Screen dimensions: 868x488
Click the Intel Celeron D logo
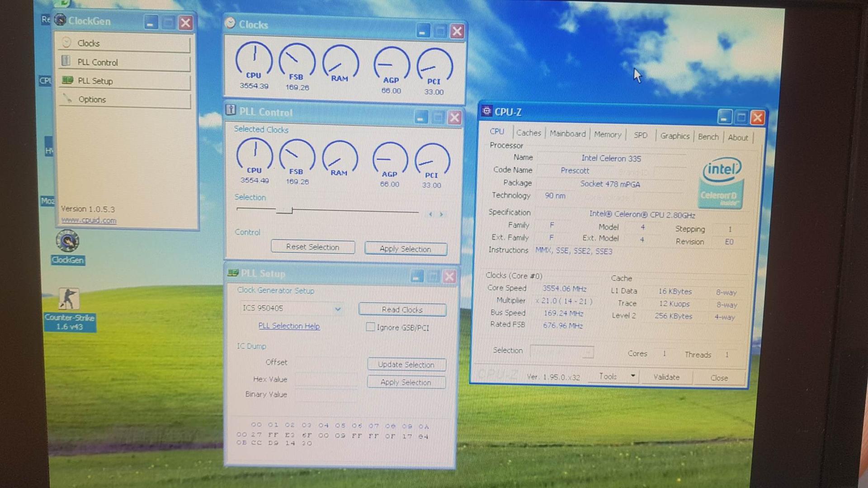tap(722, 183)
